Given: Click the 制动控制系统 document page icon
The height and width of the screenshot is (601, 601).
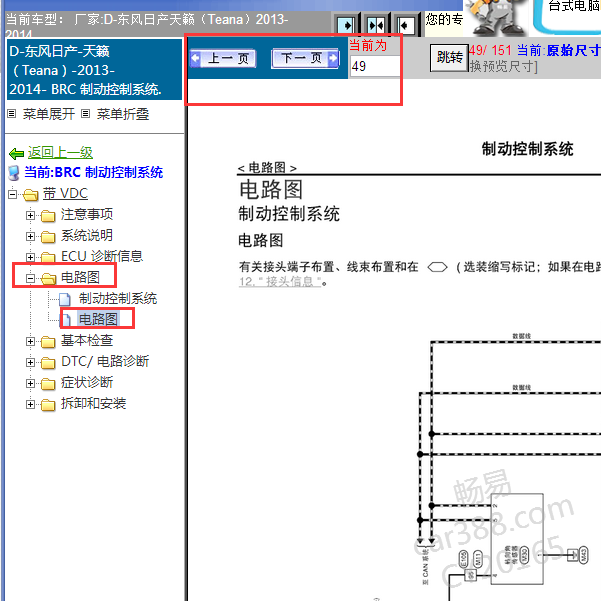Looking at the screenshot, I should pyautogui.click(x=65, y=299).
